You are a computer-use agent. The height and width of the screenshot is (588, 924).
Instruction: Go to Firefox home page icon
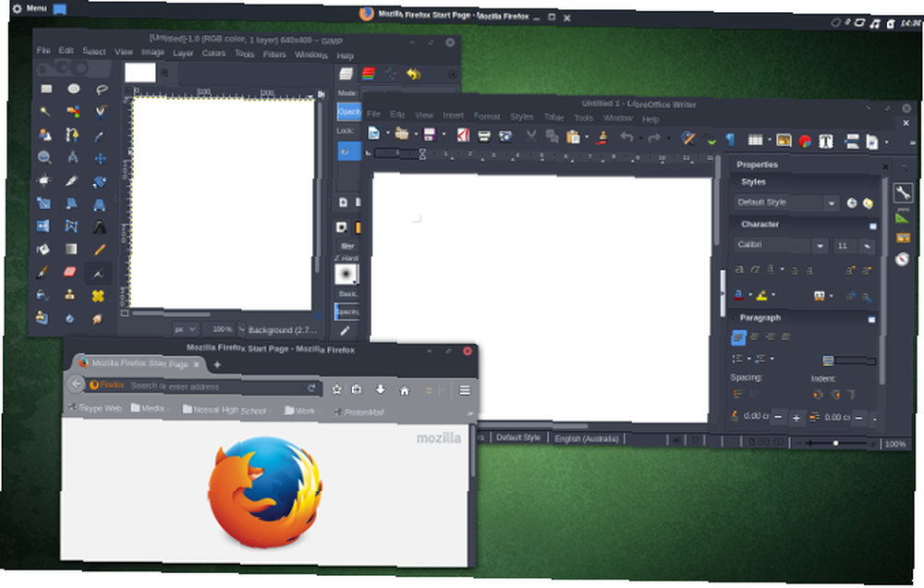point(405,390)
